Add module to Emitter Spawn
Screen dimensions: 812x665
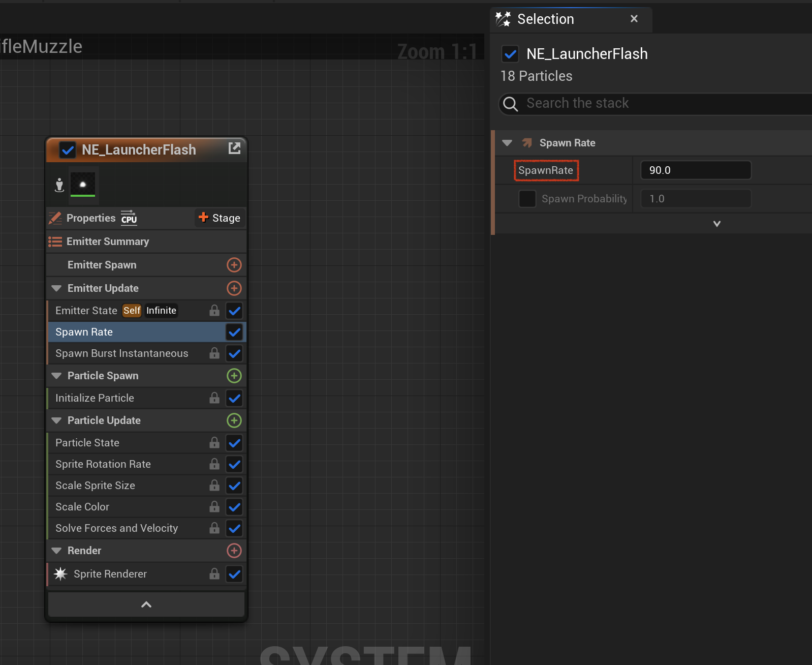click(234, 265)
